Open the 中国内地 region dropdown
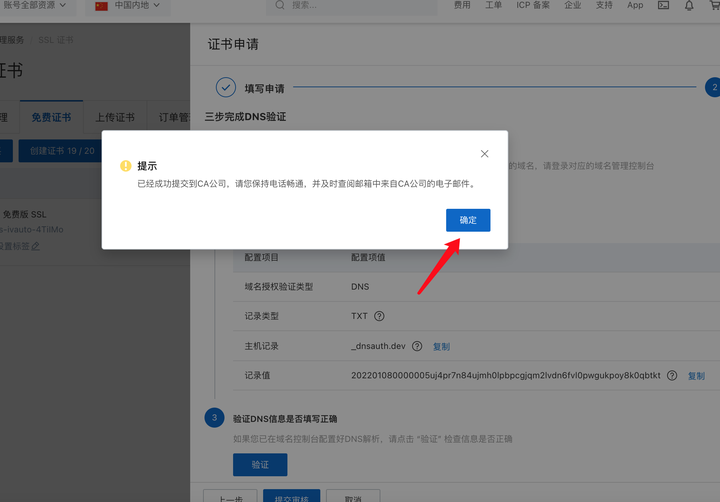The height and width of the screenshot is (502, 720). pos(128,6)
